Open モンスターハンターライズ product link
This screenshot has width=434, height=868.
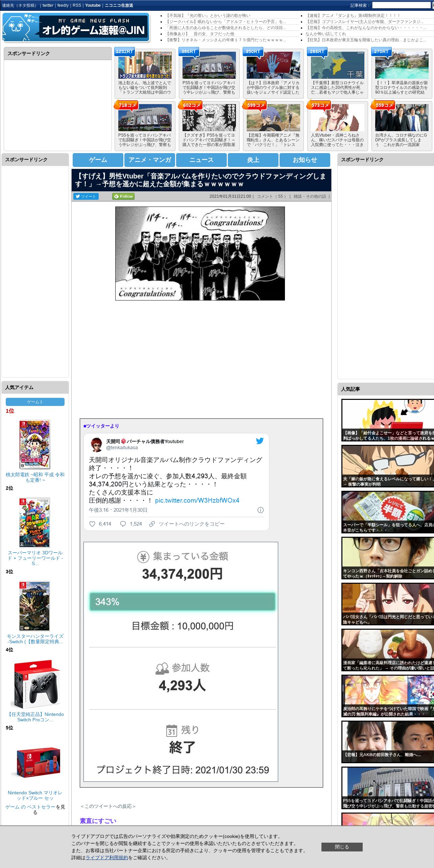35,639
